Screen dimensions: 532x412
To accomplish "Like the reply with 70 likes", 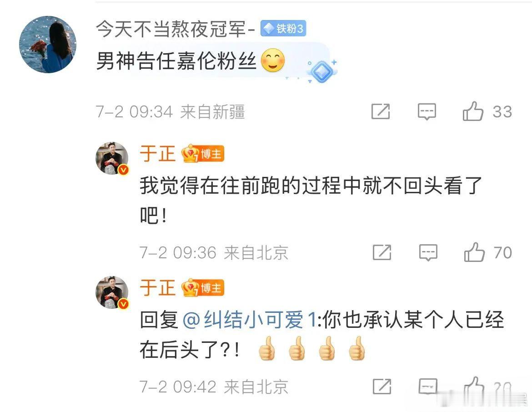I will (474, 252).
